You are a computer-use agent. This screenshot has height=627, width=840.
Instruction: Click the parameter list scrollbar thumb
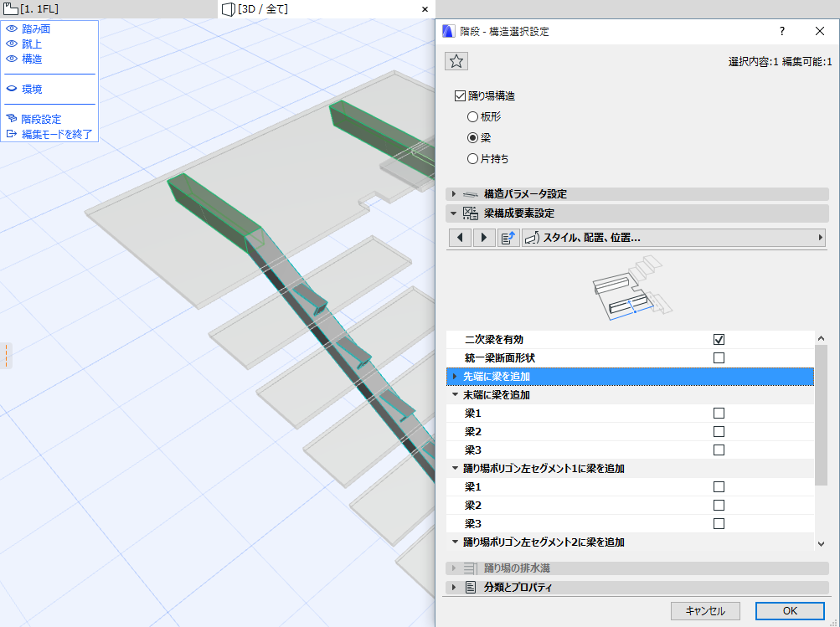(x=822, y=415)
